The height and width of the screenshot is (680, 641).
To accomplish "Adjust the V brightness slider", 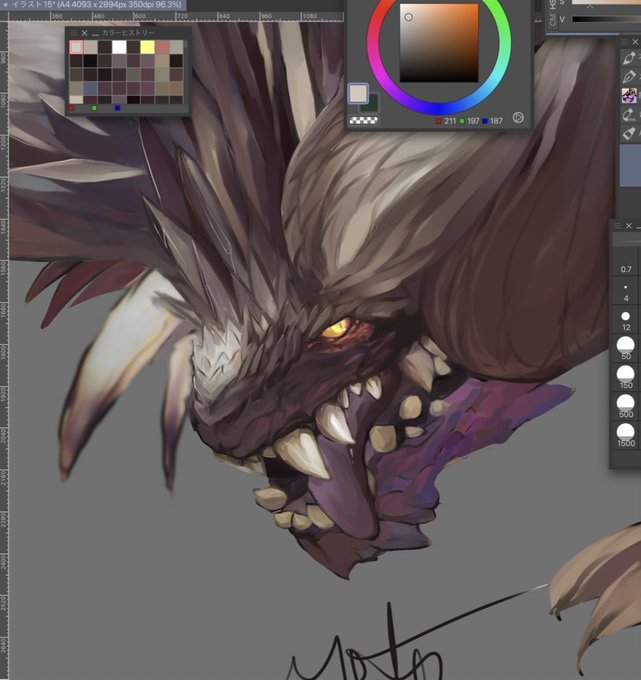I will click(x=606, y=19).
